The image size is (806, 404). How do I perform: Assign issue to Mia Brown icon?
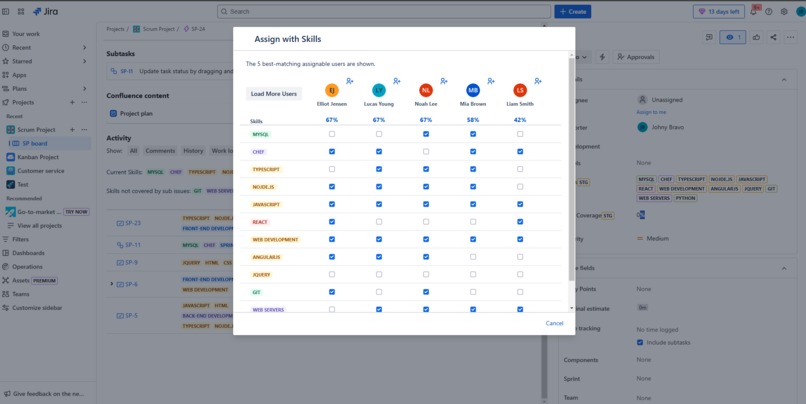[x=491, y=81]
